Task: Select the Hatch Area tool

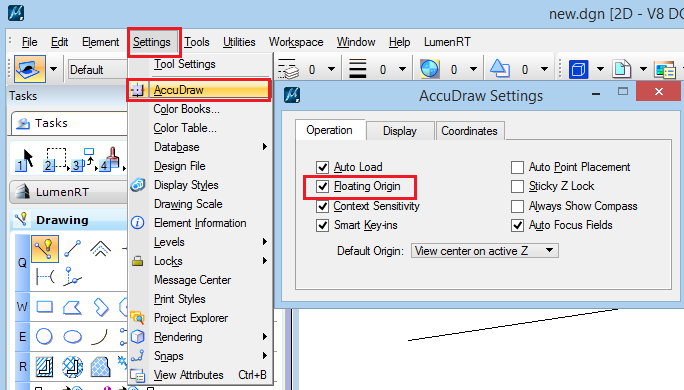Action: tap(44, 367)
